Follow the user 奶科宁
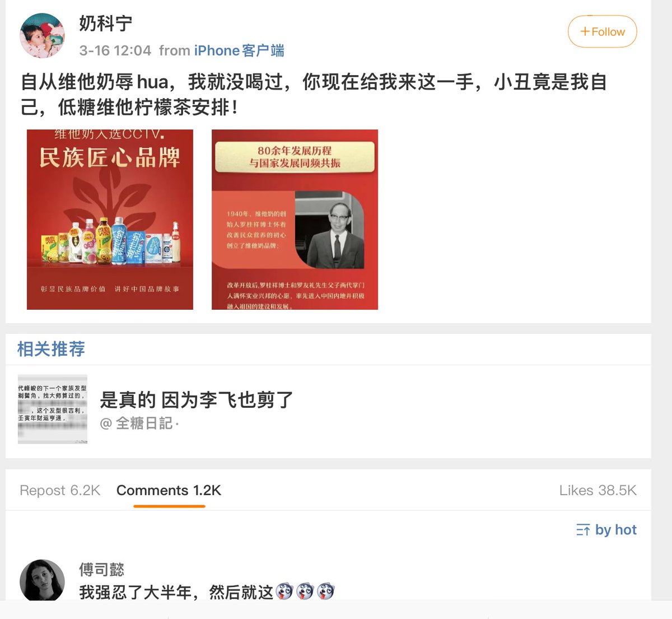Screen dimensions: 672x619 pos(602,31)
